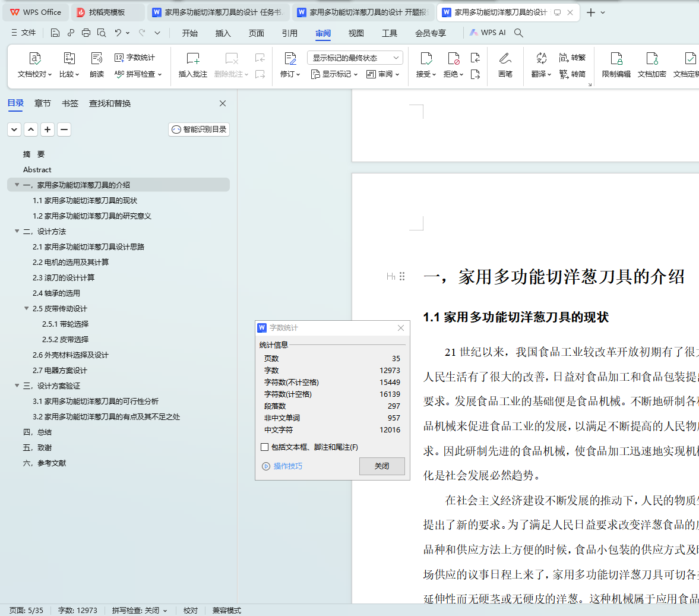Viewport: 699px width, 616px height.
Task: Click the 拒绝 reject changes icon
Action: click(453, 58)
